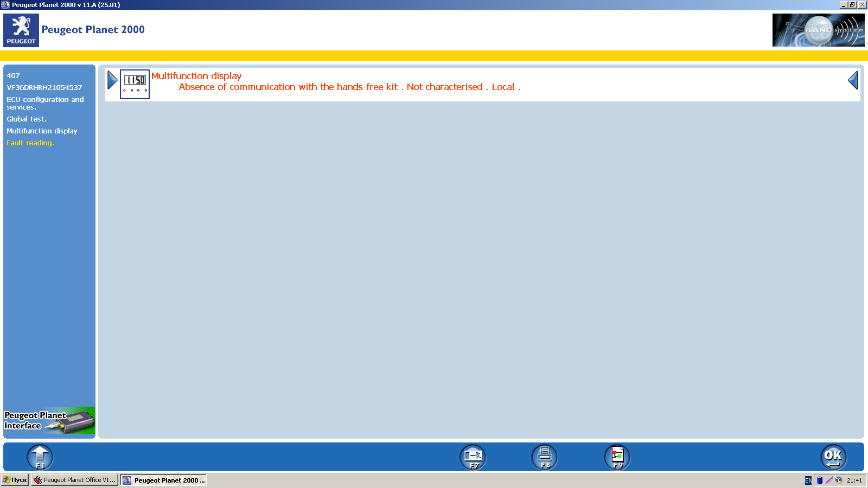Screen dimensions: 868x488
Task: Close the Peugeot Planet 2000 window
Action: tap(862, 5)
